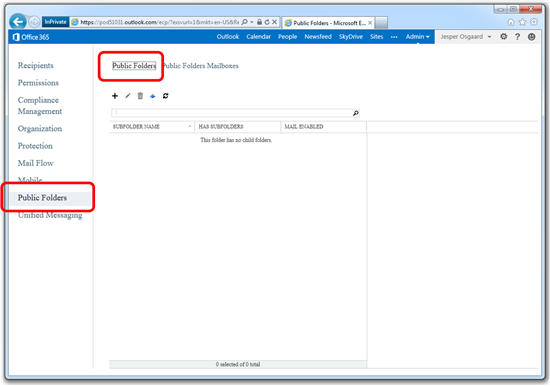This screenshot has width=550, height=386.
Task: Click the address bar search magnifier icon
Action: 244,22
